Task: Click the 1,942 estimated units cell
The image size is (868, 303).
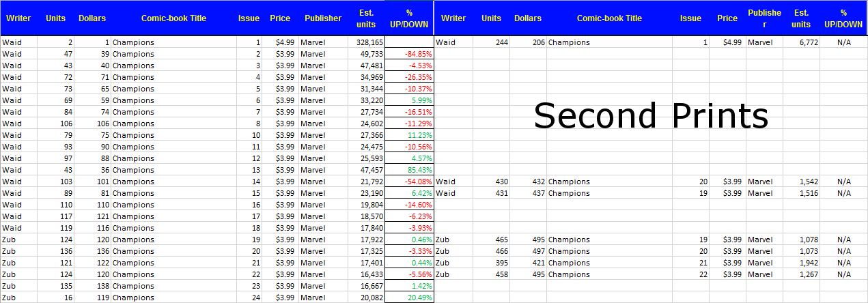Action: click(808, 263)
